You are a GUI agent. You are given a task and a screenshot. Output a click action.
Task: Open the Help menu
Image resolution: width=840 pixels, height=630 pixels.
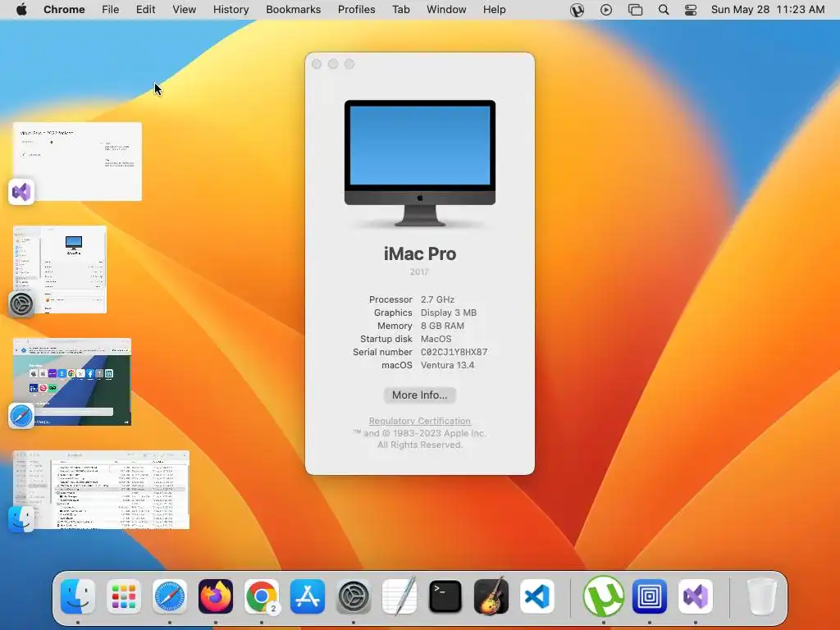(494, 10)
